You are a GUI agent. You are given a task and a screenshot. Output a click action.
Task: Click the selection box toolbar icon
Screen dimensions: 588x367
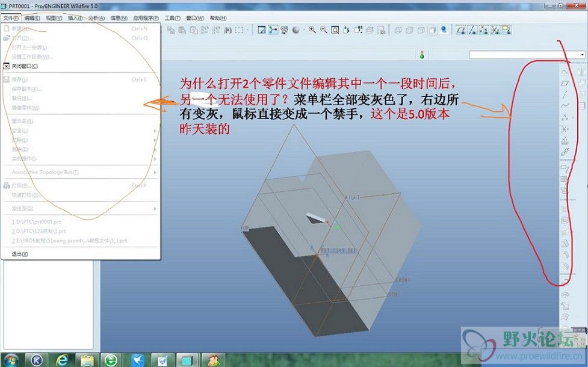(x=239, y=30)
